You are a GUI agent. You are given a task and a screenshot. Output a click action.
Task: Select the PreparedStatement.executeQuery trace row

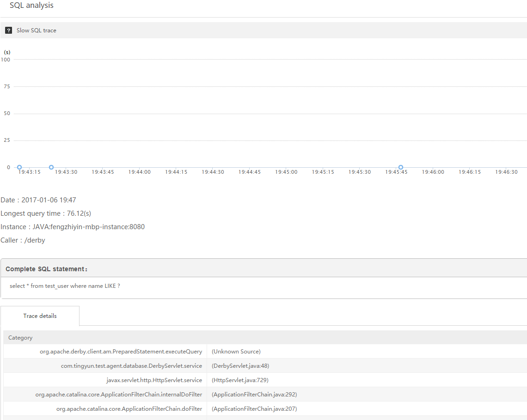121,352
